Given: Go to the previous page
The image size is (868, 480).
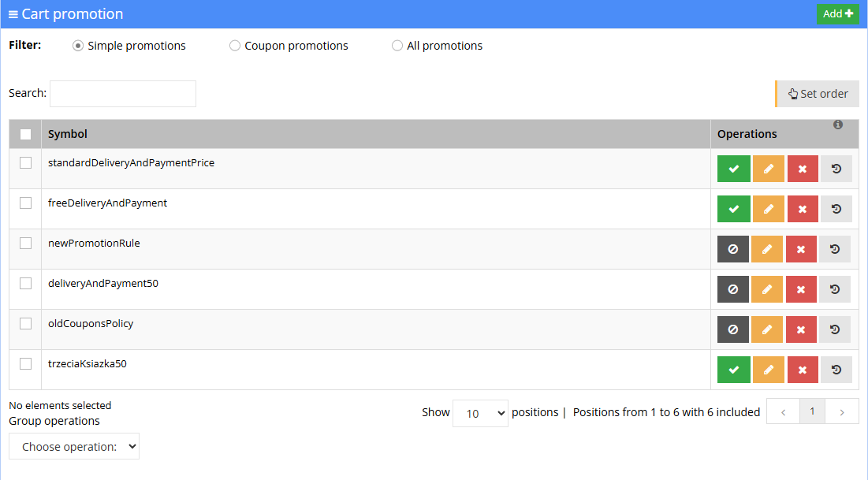Looking at the screenshot, I should pyautogui.click(x=784, y=411).
